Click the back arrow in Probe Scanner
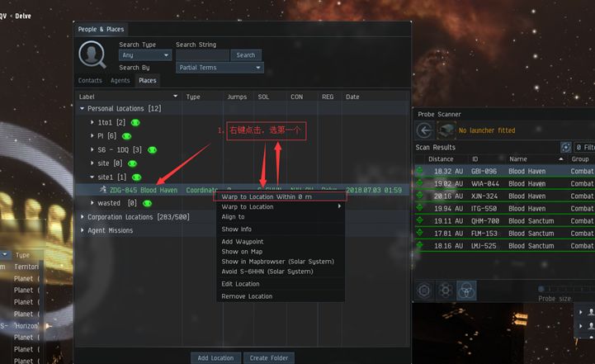Screen dimensions: 595x364 coord(424,130)
